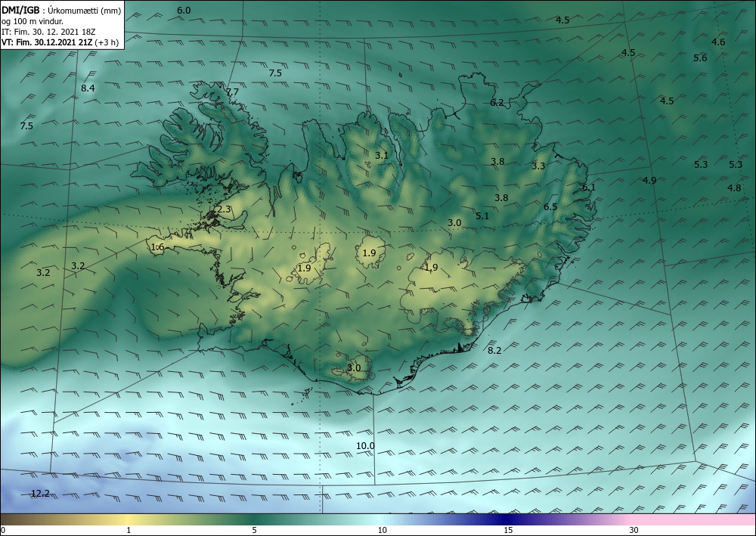The image size is (756, 536).
Task: Click the legend text "og 100 m vindur."
Action: 33,21
